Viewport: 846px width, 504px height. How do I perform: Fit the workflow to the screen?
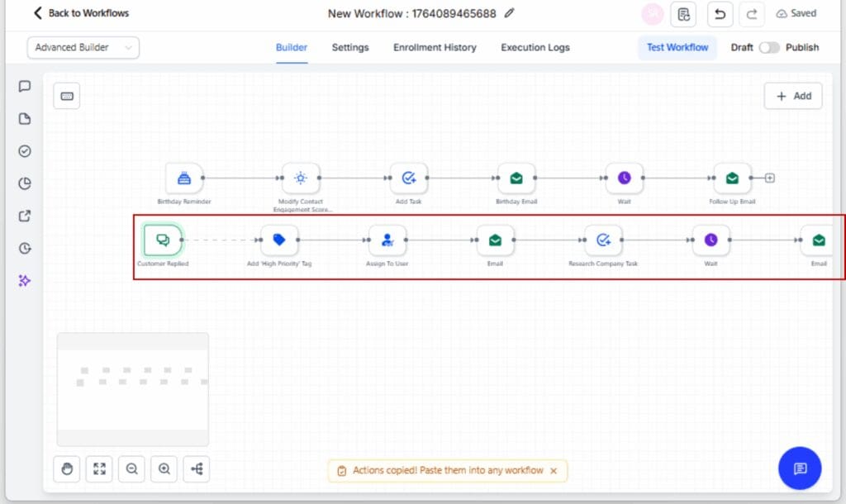point(98,468)
